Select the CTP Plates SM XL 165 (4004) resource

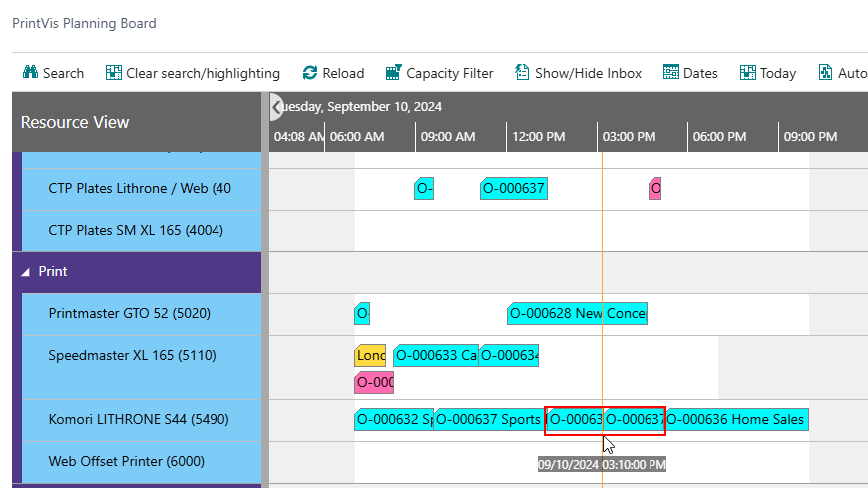136,230
